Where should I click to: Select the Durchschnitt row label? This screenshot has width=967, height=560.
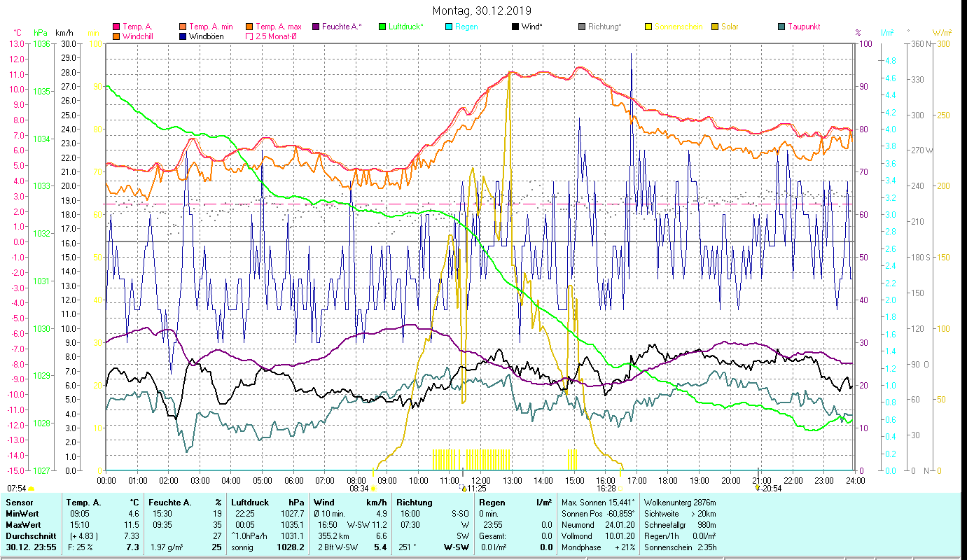[x=30, y=536]
